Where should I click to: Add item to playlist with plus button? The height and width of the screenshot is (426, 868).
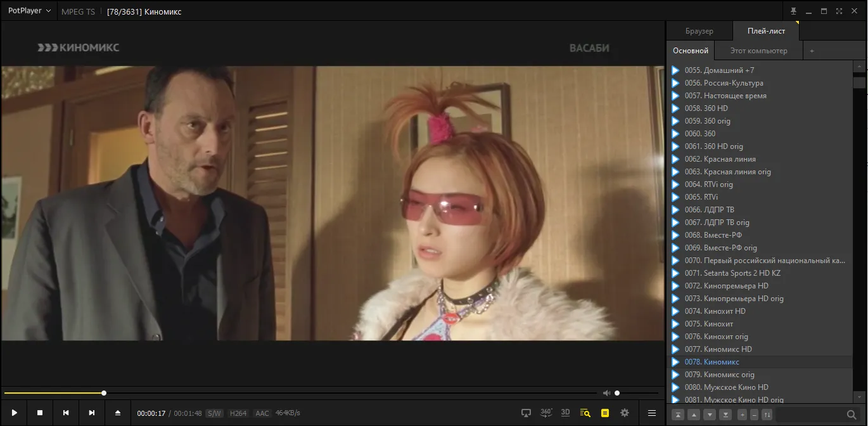pos(742,415)
